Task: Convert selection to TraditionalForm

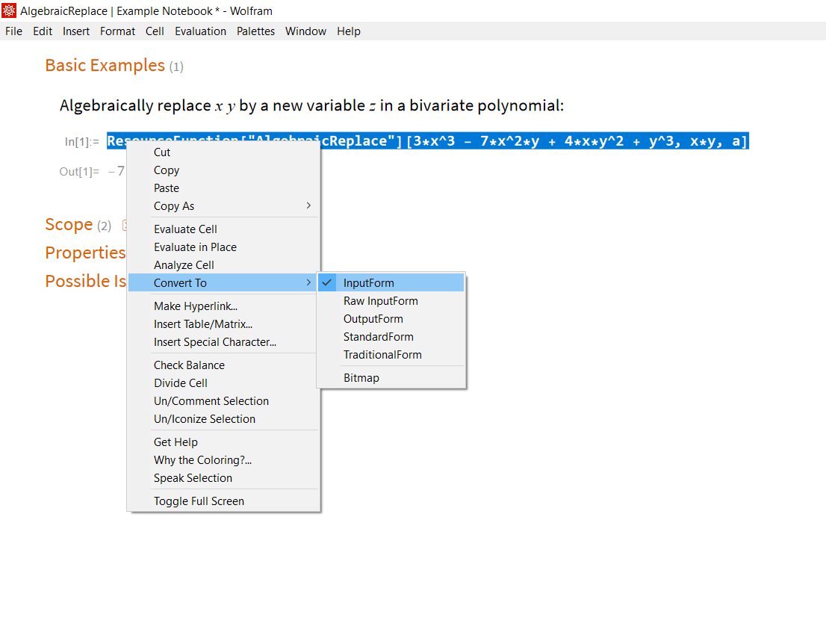Action: pyautogui.click(x=382, y=355)
